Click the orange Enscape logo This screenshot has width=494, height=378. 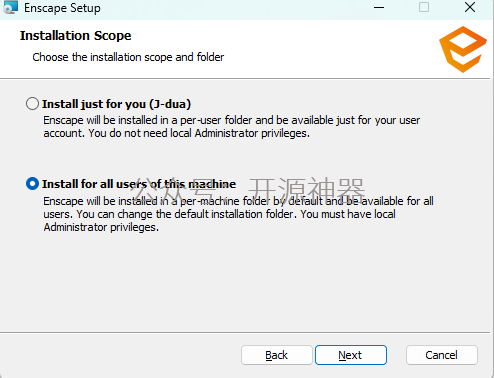[x=463, y=49]
